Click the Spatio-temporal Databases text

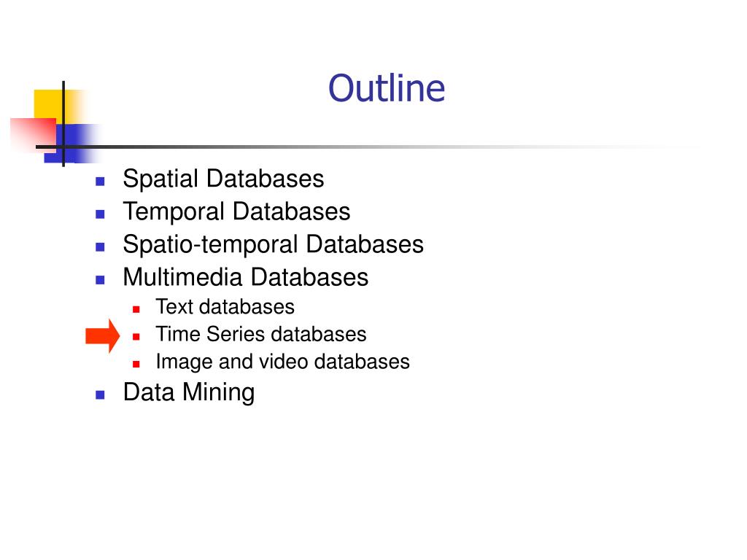[273, 245]
